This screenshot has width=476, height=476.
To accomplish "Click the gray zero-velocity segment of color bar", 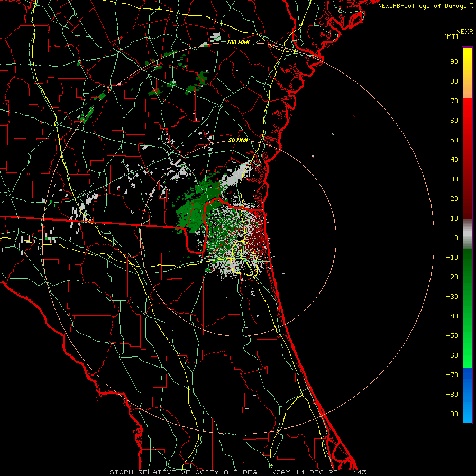I will pyautogui.click(x=467, y=234).
